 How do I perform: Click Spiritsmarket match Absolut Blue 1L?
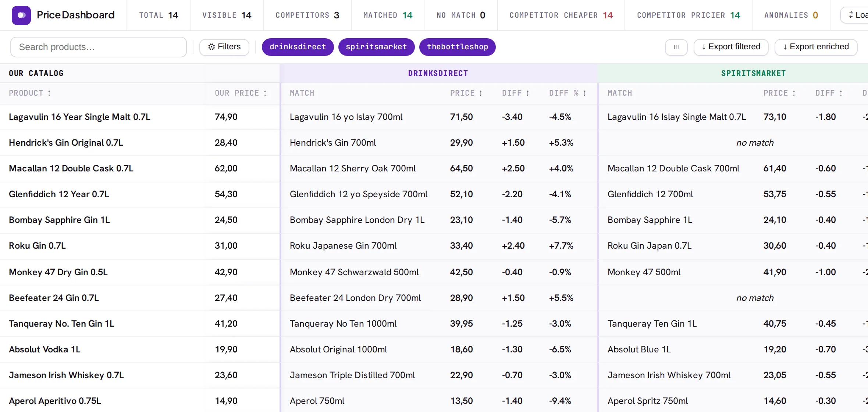pyautogui.click(x=639, y=349)
